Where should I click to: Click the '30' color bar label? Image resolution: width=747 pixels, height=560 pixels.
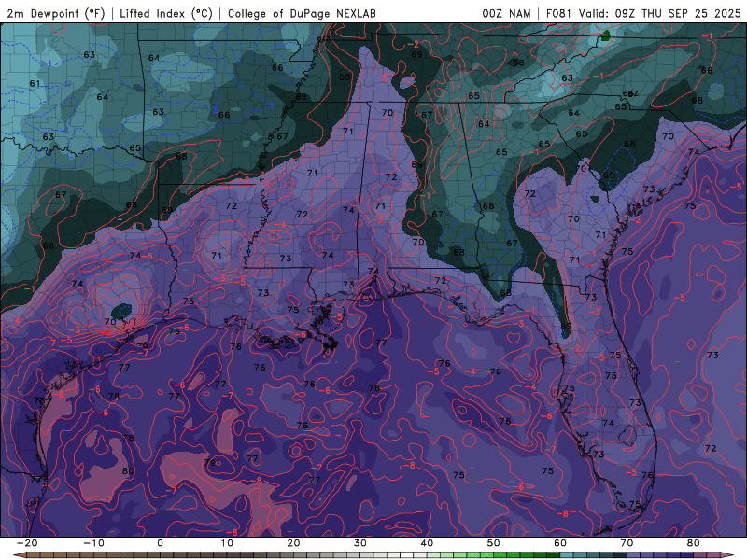tap(360, 543)
